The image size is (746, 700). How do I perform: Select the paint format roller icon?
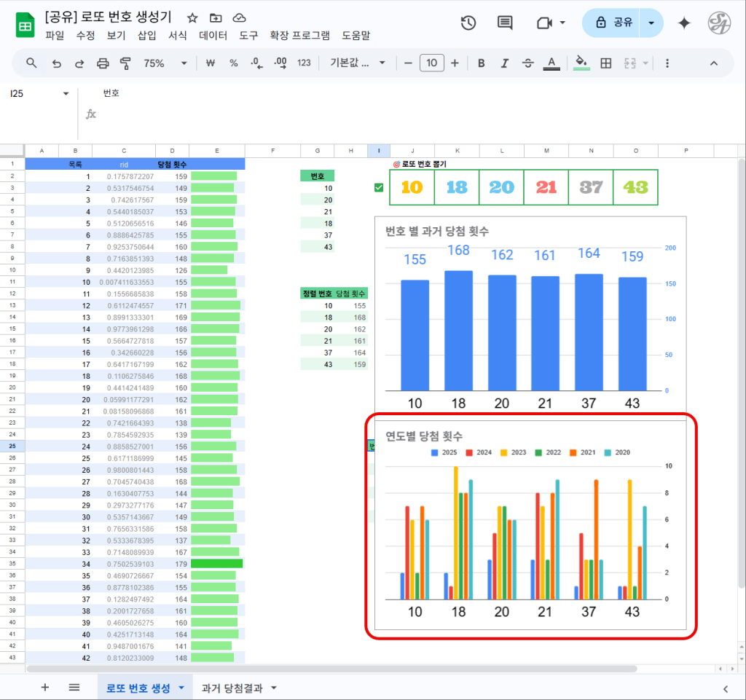pyautogui.click(x=125, y=63)
